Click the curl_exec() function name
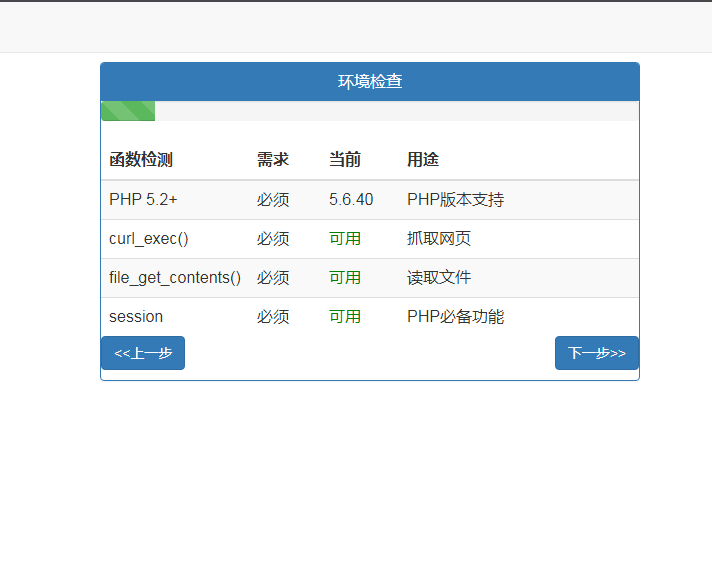 (149, 239)
